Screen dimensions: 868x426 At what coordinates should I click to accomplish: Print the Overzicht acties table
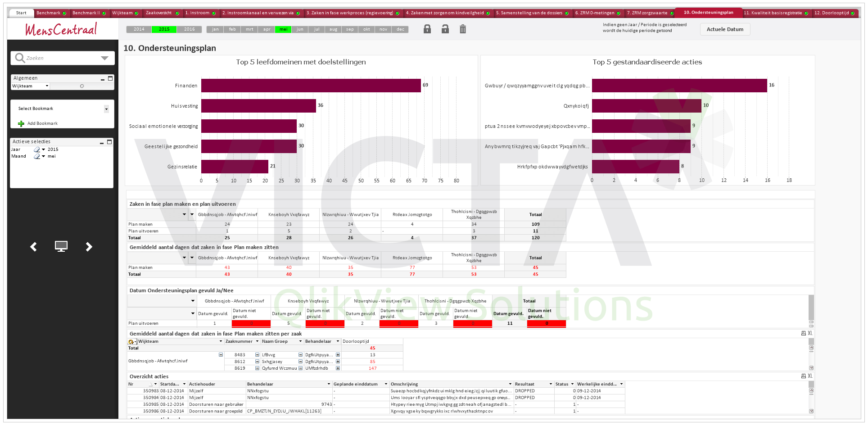pos(804,376)
